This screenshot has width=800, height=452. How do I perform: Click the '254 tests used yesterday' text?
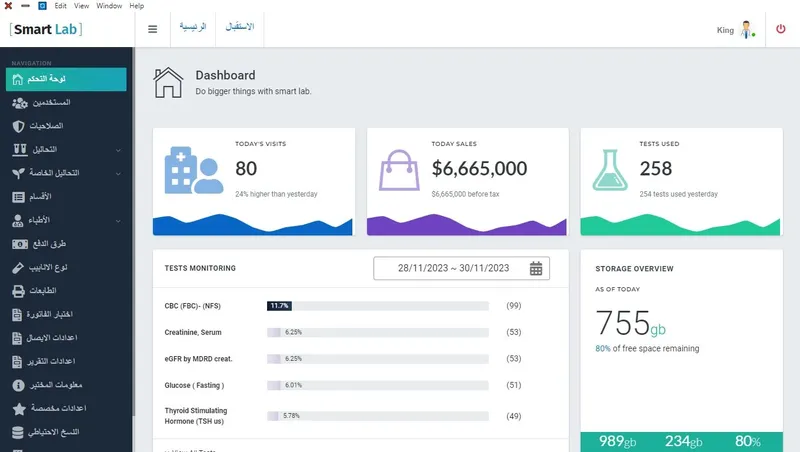tap(679, 194)
